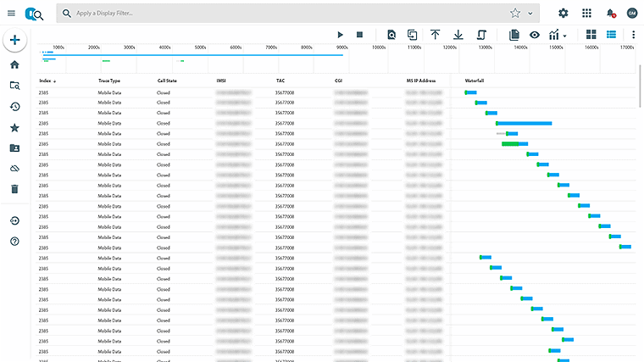The width and height of the screenshot is (644, 362).
Task: Click the CGI column header
Action: [338, 81]
